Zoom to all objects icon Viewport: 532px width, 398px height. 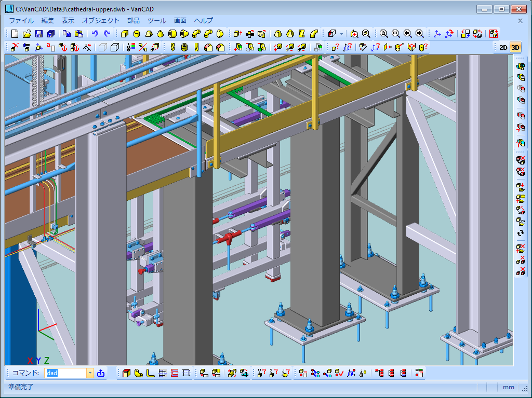[366, 34]
